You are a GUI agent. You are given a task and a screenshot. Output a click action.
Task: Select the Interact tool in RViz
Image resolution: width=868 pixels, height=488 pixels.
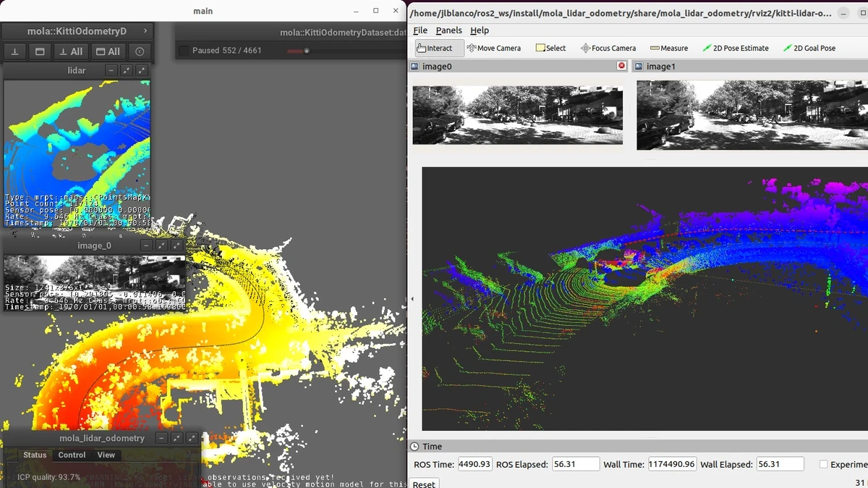tap(439, 48)
